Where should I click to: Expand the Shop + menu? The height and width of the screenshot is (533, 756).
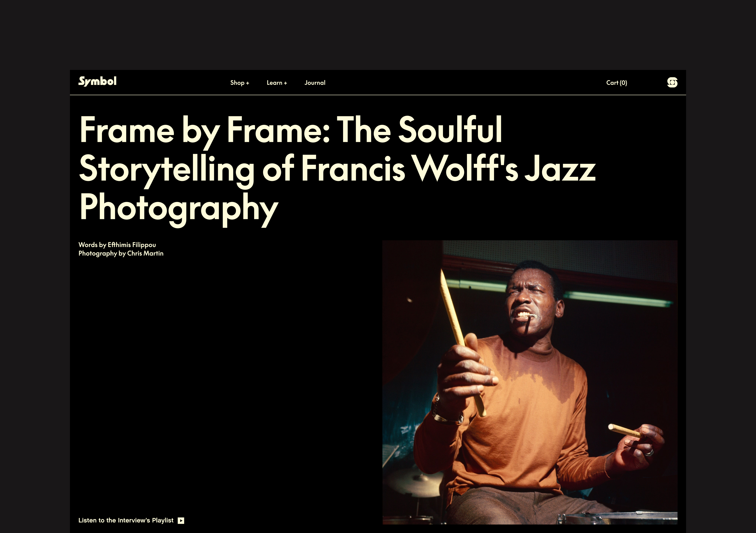click(x=240, y=83)
